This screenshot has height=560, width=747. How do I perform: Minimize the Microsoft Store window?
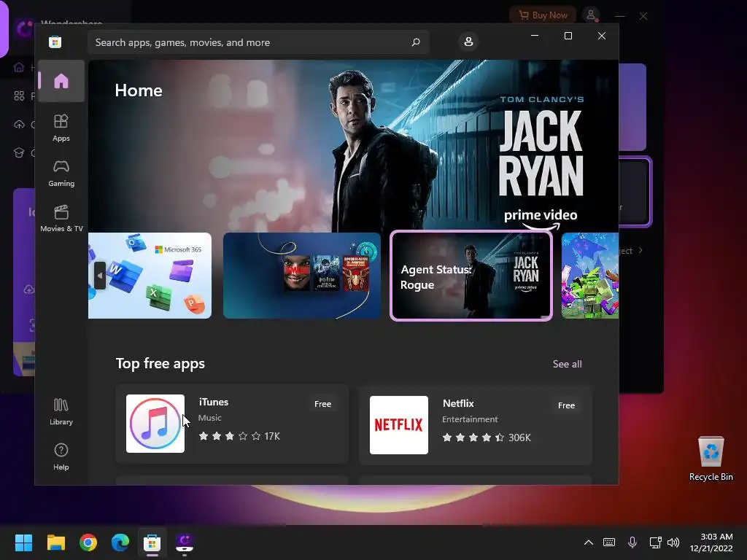tap(535, 36)
